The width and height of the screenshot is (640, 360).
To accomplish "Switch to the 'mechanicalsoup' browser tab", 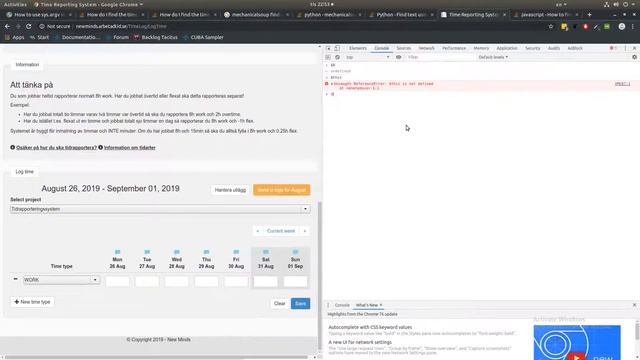I will tap(256, 14).
